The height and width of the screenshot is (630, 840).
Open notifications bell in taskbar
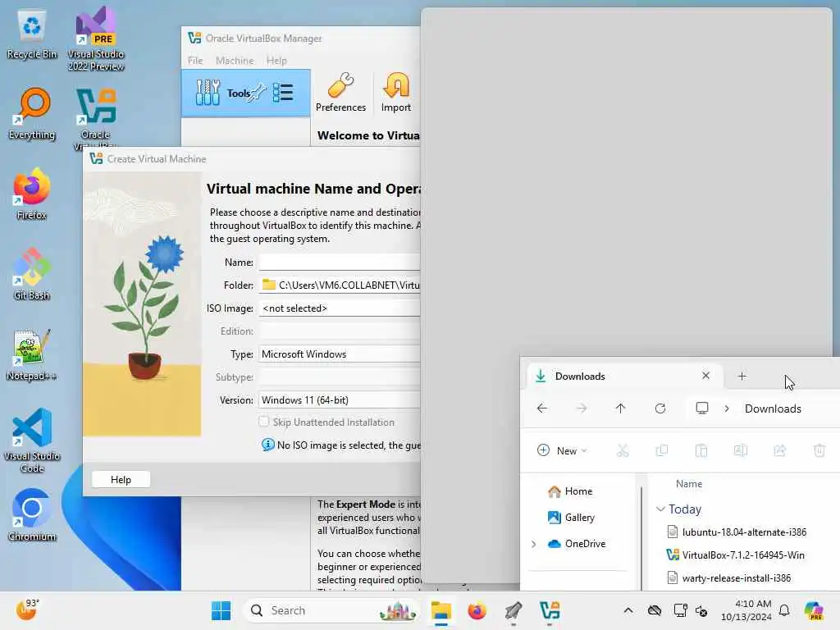[784, 610]
